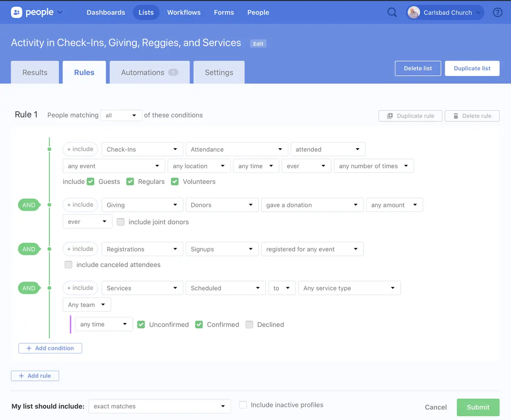Open the app switcher chevron beside people

coord(60,12)
